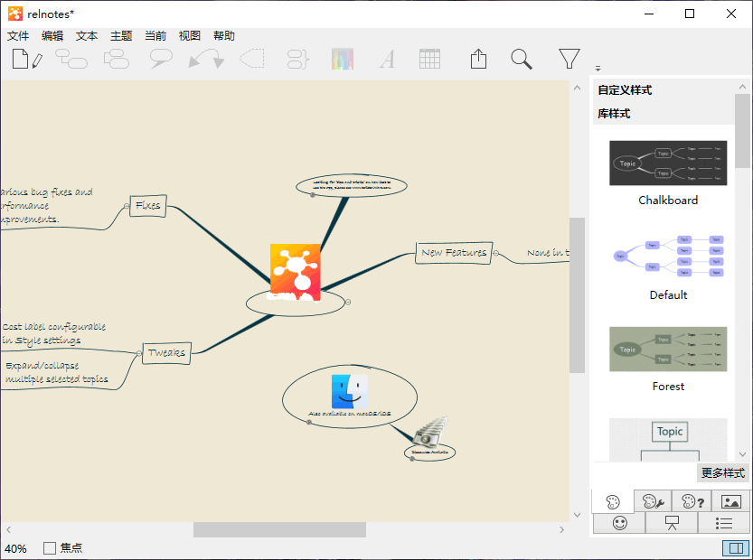The height and width of the screenshot is (560, 753).
Task: Click the table calendar grid icon
Action: coord(429,59)
